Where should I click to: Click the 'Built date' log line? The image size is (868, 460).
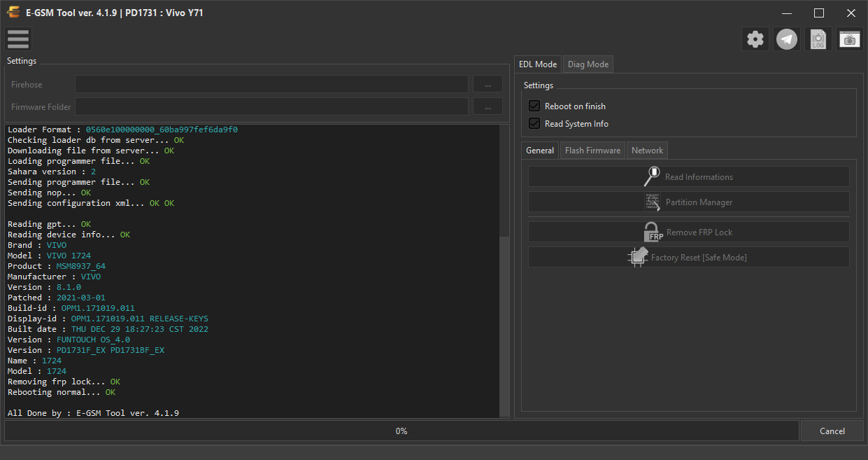[x=108, y=329]
